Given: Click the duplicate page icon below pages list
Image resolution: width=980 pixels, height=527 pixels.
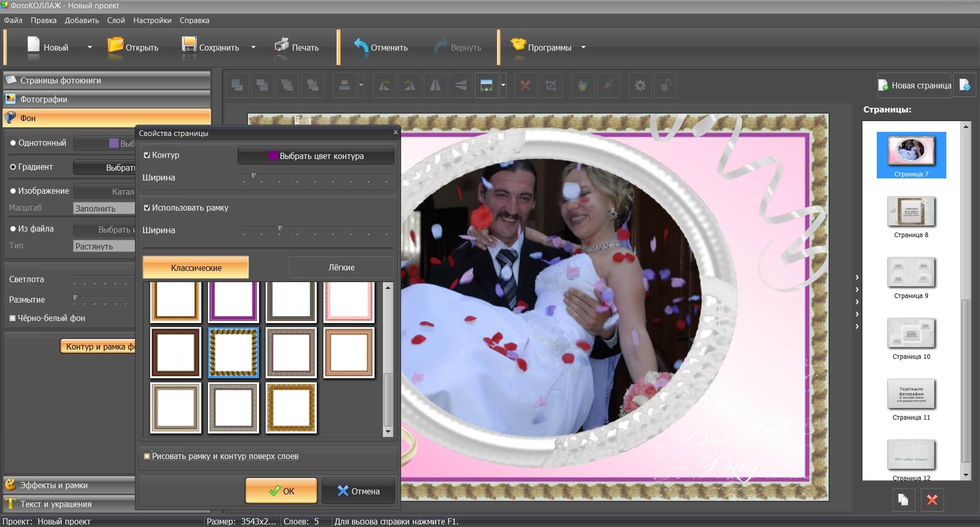Looking at the screenshot, I should 903,500.
